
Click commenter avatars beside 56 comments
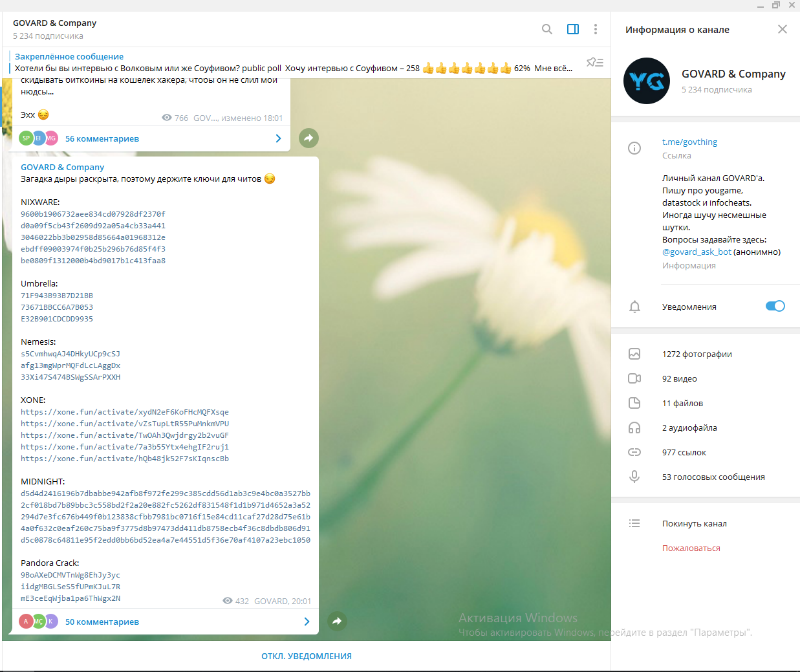39,138
